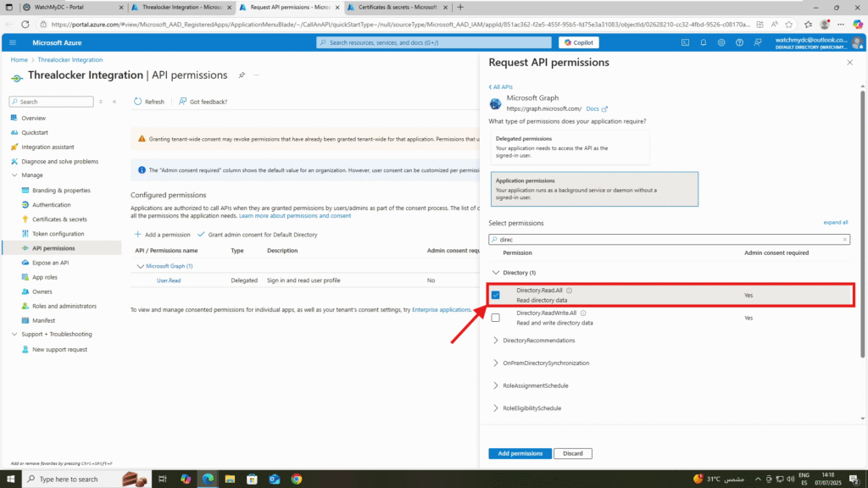The width and height of the screenshot is (868, 488).
Task: Uncheck the Directory.Read.All checkbox
Action: [495, 296]
